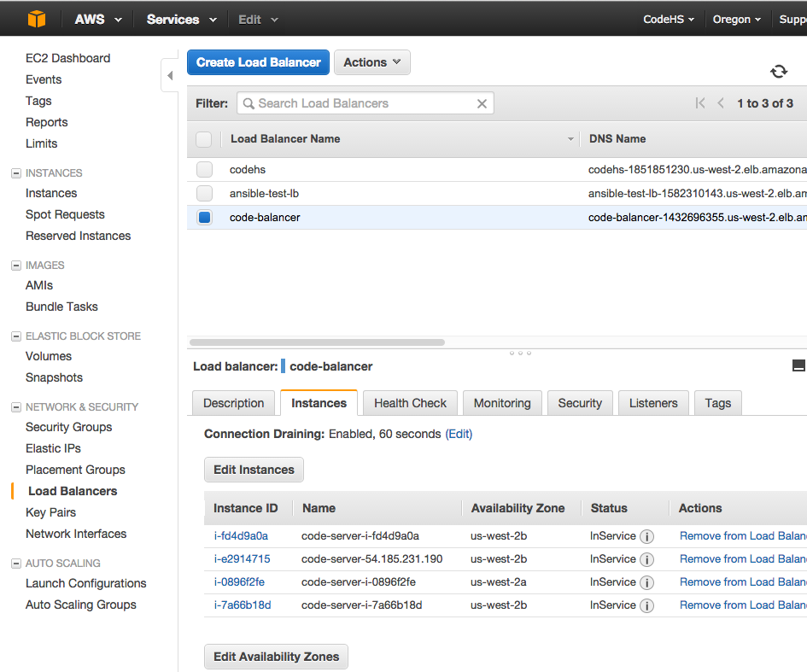Open the Services menu dropdown

pos(181,20)
